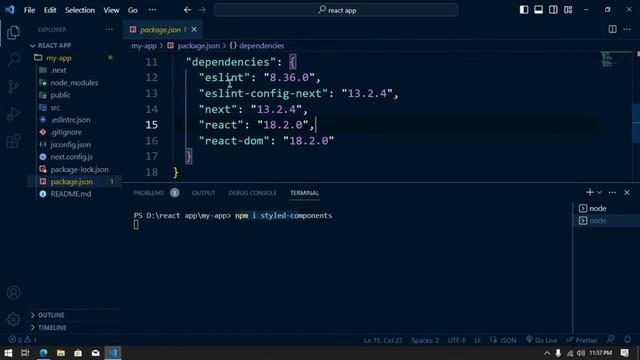Open the Customize Layout icon
This screenshot has width=640, height=360.
tap(568, 10)
